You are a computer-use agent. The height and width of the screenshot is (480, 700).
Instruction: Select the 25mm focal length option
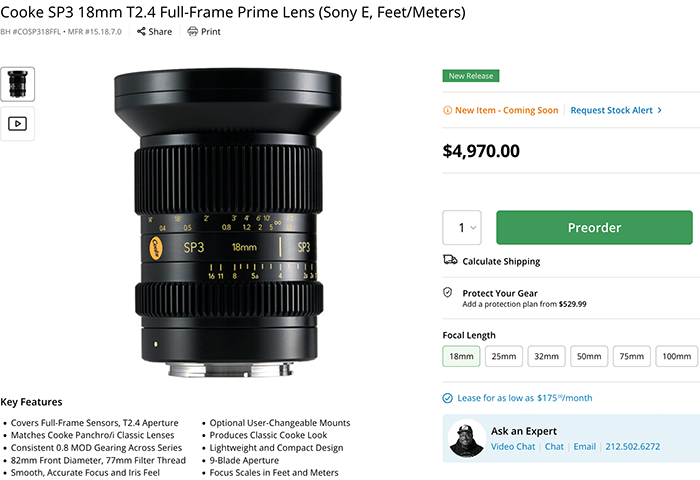tap(504, 356)
